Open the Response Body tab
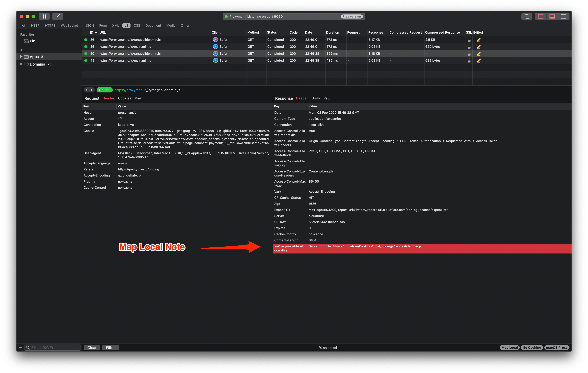The image size is (588, 373). coord(316,98)
